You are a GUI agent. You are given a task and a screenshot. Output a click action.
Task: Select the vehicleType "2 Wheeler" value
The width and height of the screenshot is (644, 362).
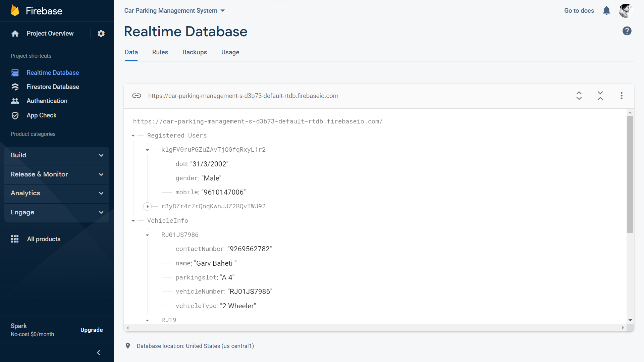(238, 306)
